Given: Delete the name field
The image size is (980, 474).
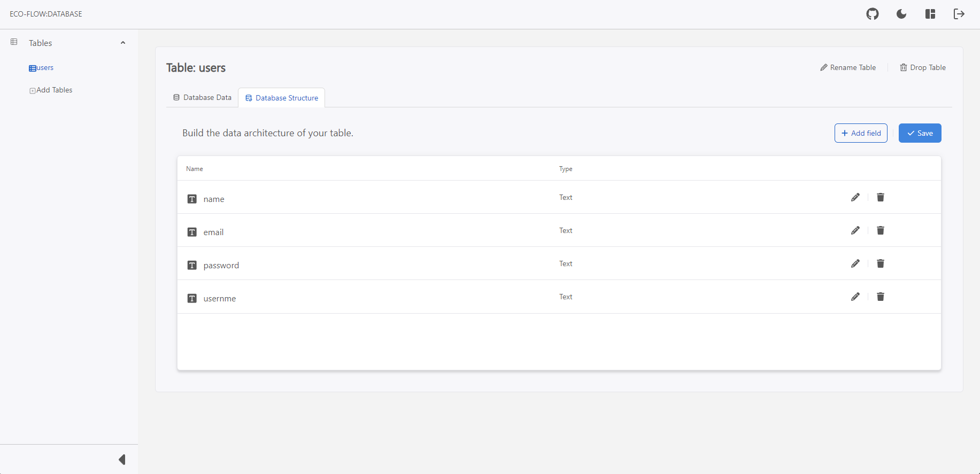Looking at the screenshot, I should tap(881, 197).
